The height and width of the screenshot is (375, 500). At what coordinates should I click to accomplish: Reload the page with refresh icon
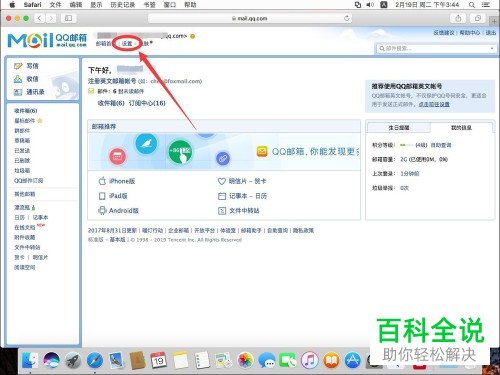(347, 18)
